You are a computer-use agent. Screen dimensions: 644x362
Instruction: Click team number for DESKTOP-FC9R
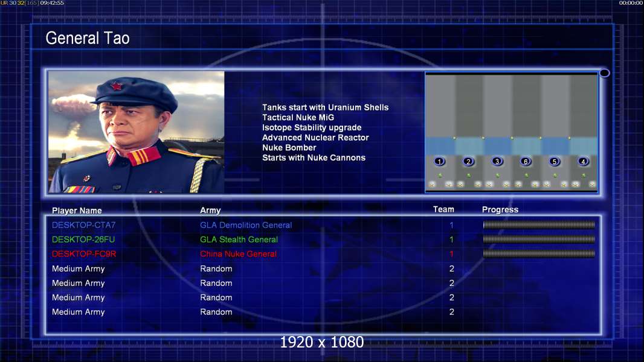(451, 254)
